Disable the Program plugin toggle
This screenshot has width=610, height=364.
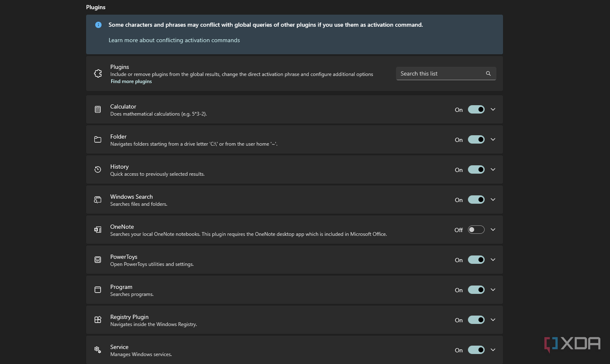tap(476, 290)
